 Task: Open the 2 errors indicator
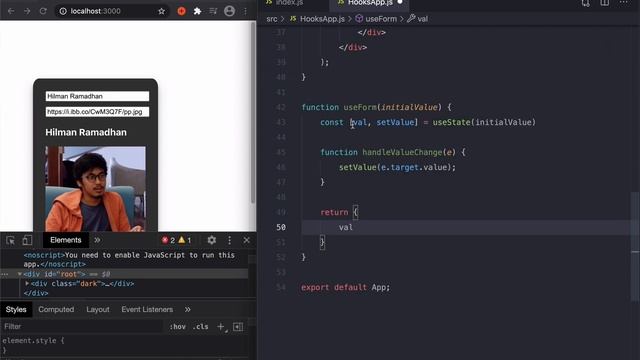point(168,240)
